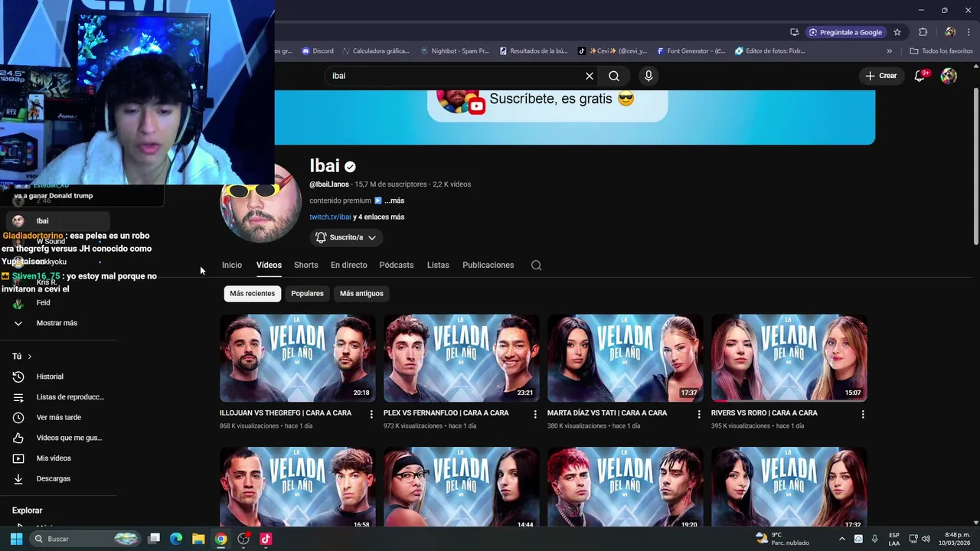Open options menu for MARTA DÍAZ VS TATI video
The width and height of the screenshot is (980, 551).
click(x=699, y=414)
